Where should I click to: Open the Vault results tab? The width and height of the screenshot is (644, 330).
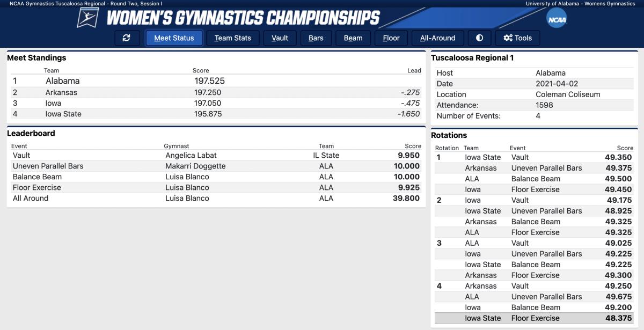(280, 38)
